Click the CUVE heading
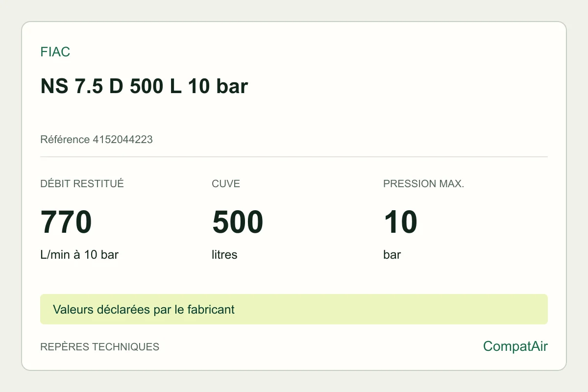The height and width of the screenshot is (392, 588). coord(226,184)
